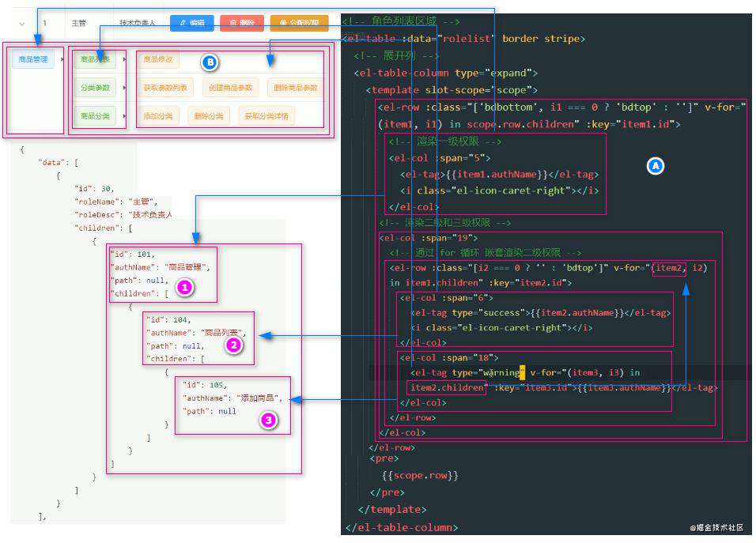The width and height of the screenshot is (756, 543).
Task: Click code line with item2.authName success tag
Action: (x=540, y=313)
